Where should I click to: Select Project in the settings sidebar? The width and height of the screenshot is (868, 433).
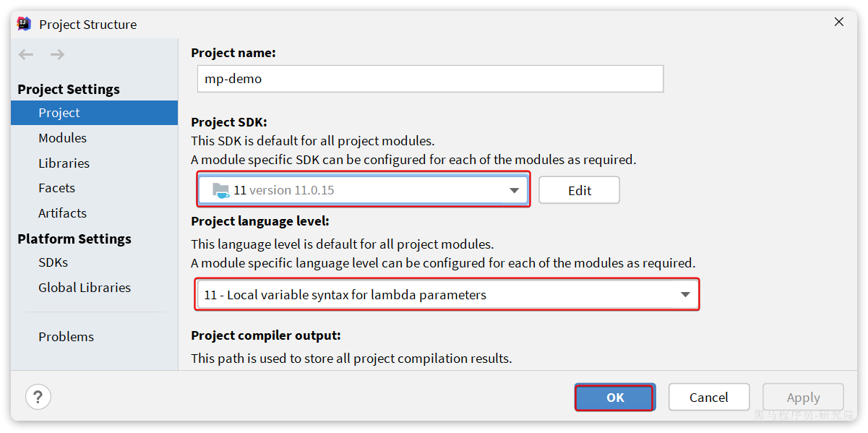[59, 113]
